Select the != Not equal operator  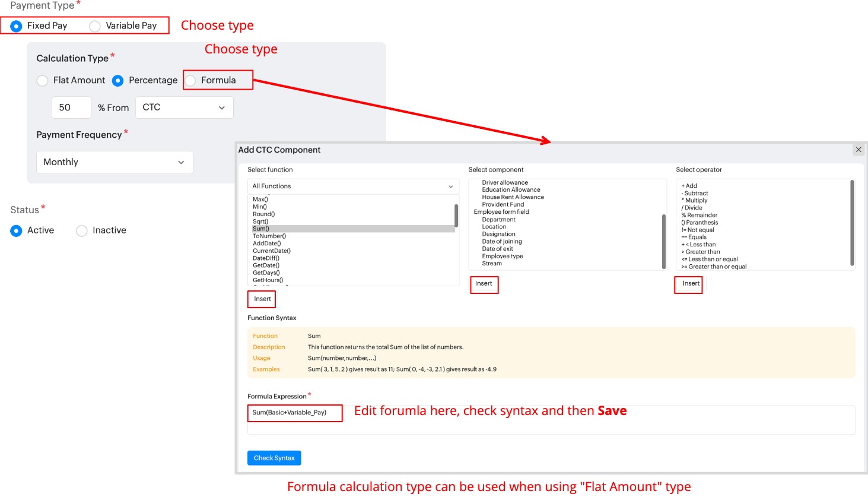click(698, 230)
